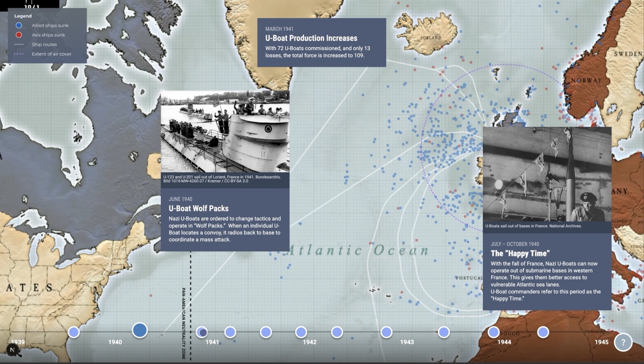Select the timeline marker just before 1943
Viewport: 644px width, 364px height.
386,332
